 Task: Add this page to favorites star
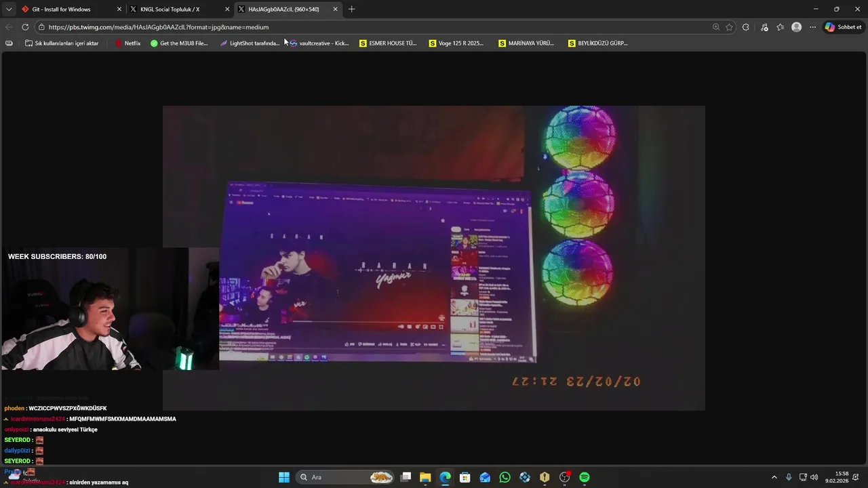coord(729,27)
